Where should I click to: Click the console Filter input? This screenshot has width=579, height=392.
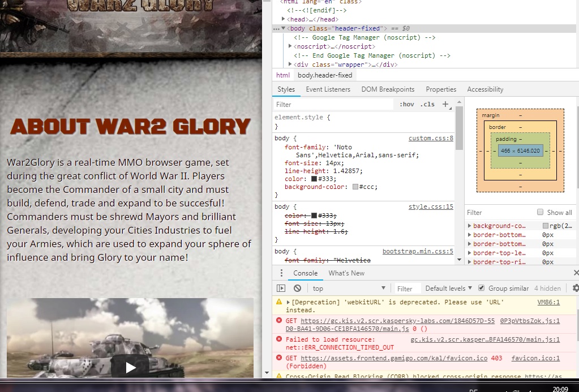406,288
